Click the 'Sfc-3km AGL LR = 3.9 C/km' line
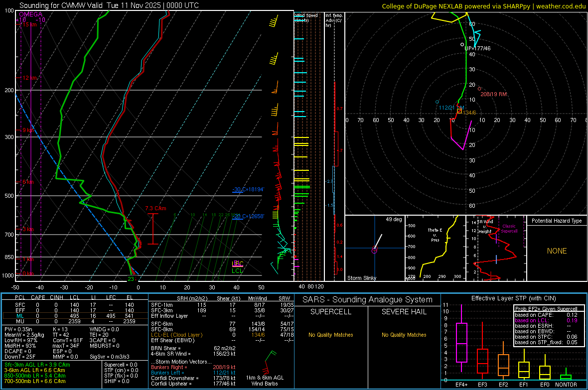The image size is (588, 390). (x=37, y=365)
